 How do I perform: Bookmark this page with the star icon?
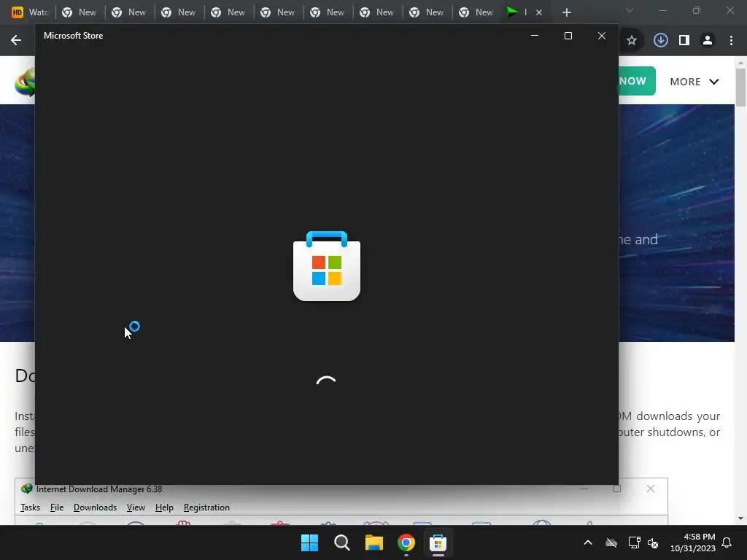[x=632, y=41]
